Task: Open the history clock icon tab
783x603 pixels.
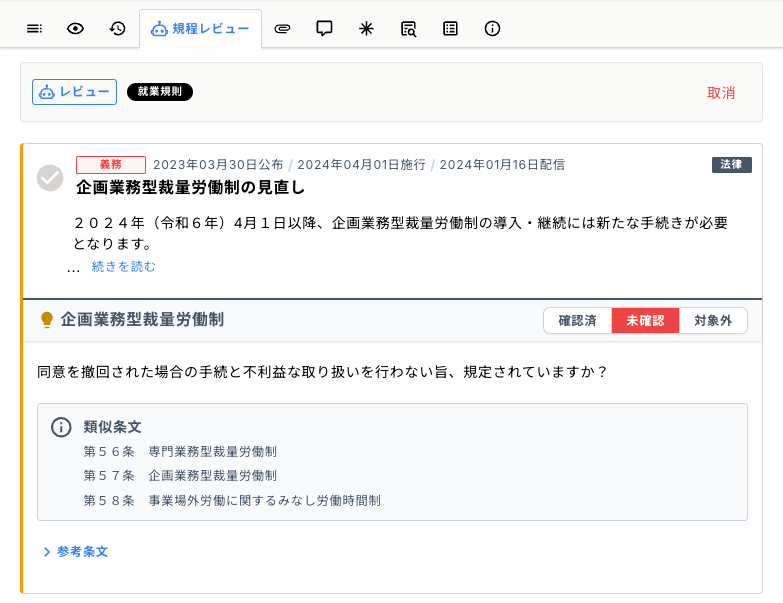Action: pos(117,29)
